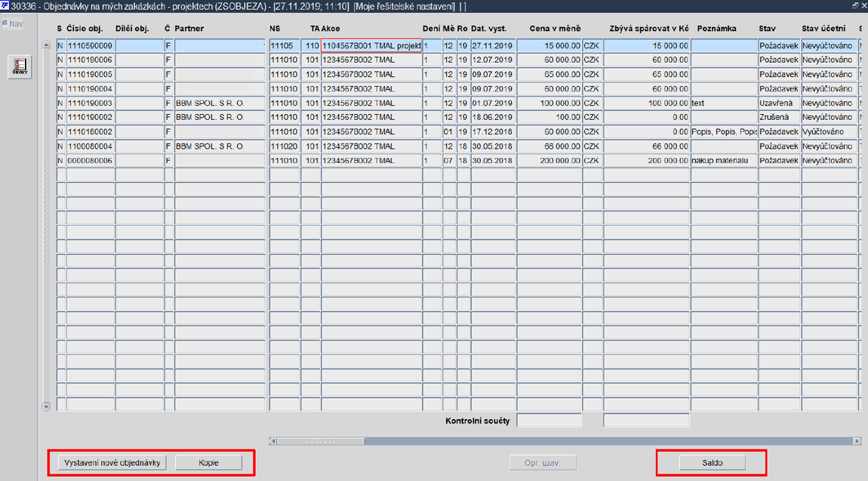Select the price cell 100 000.00 of order 1110190003
Screen dimensions: 868x481
click(549, 103)
